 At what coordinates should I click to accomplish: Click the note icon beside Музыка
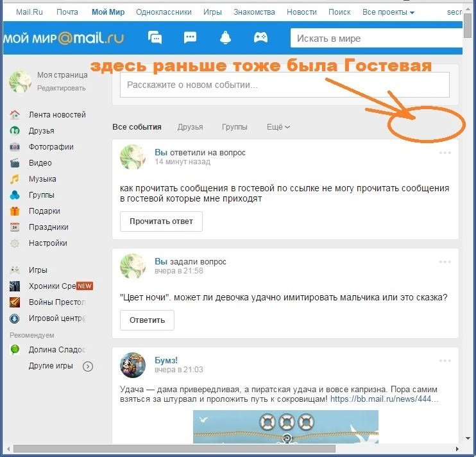pos(15,179)
